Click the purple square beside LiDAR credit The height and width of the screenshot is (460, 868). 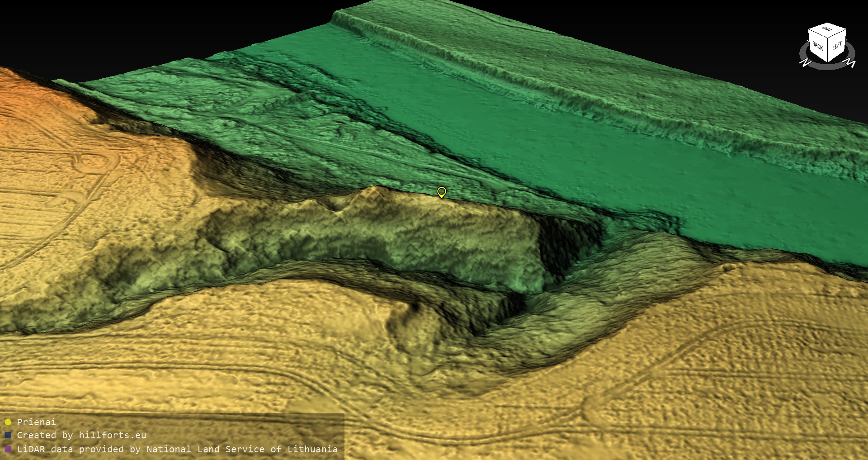pos(8,449)
